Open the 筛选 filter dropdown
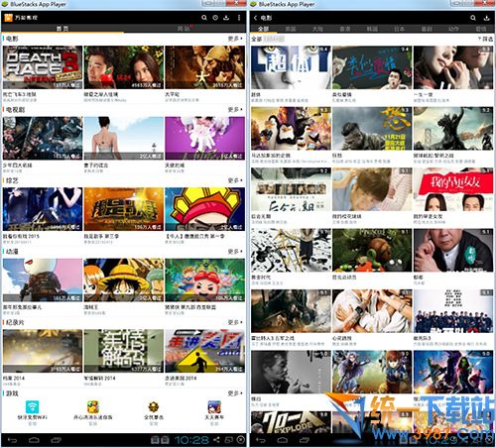Image resolution: width=496 pixels, height=448 pixels. 485,39
